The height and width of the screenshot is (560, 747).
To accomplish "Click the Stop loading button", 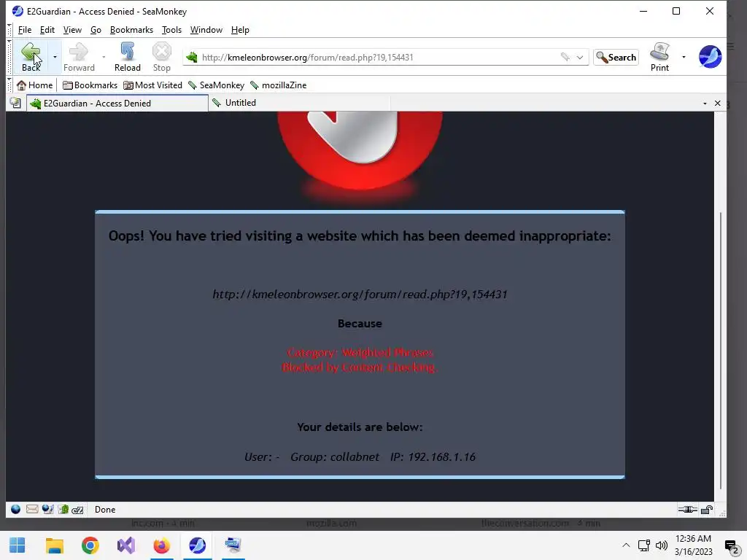I will tap(161, 57).
